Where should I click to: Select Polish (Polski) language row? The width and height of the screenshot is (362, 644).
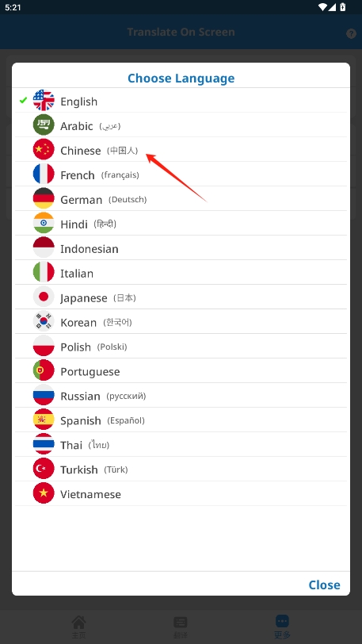tap(181, 347)
